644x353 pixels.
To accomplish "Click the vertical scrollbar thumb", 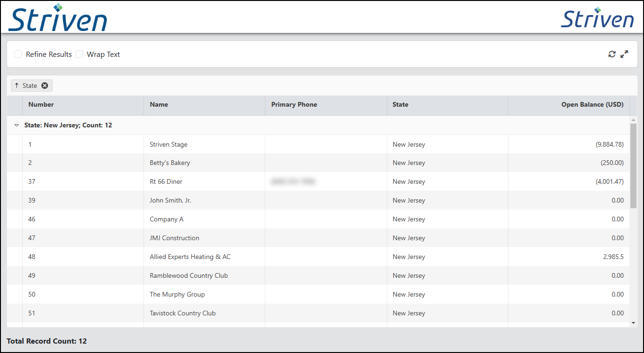I will click(633, 166).
